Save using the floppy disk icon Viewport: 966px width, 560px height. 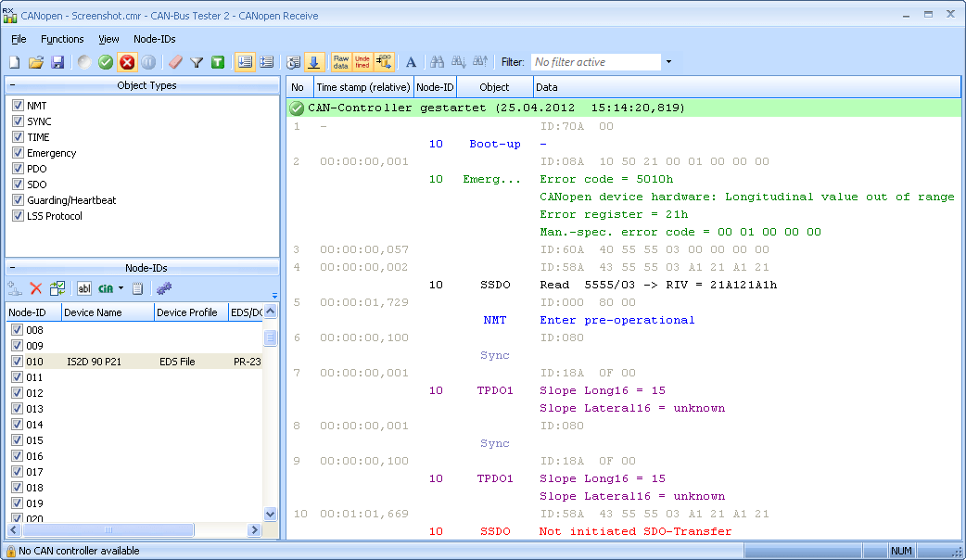click(x=57, y=62)
